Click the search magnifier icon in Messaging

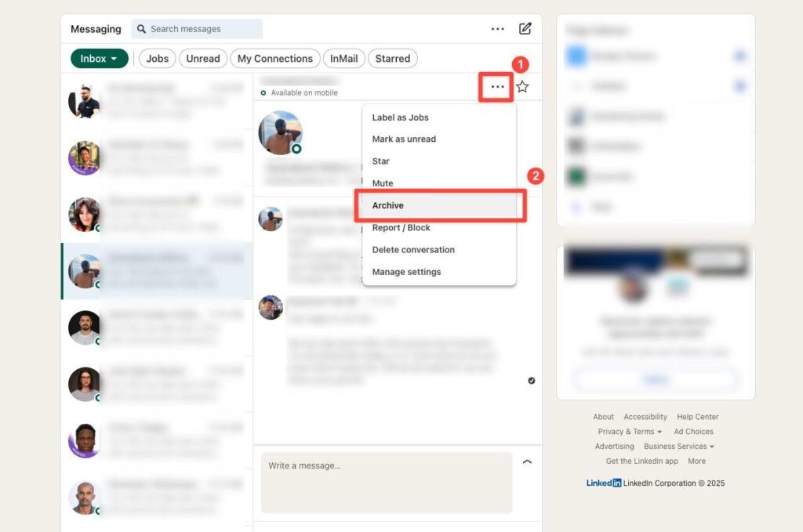142,29
